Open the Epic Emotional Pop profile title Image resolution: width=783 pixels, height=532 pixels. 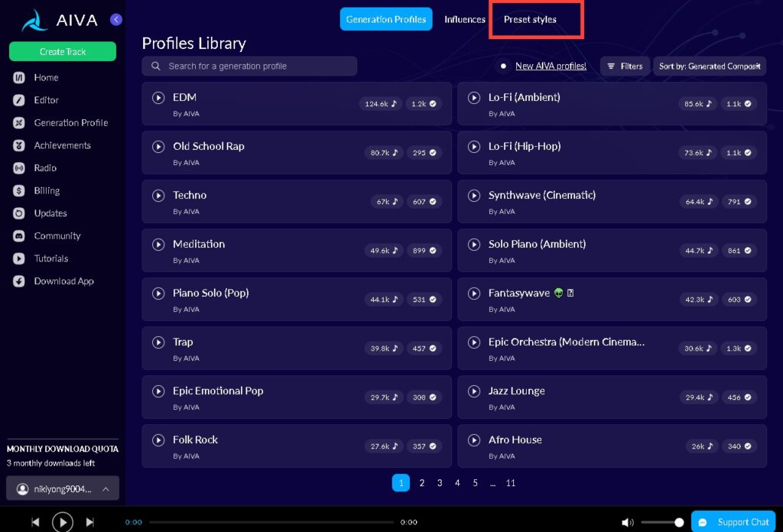[x=218, y=391]
